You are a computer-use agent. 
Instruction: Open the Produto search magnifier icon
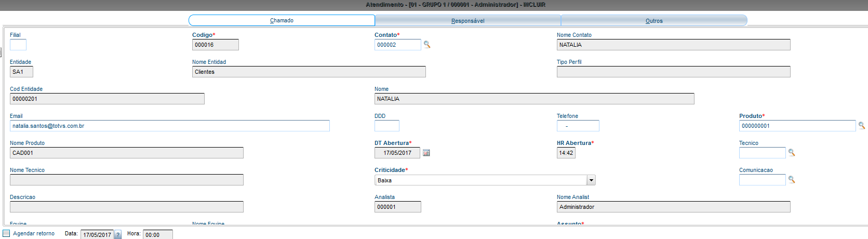coord(861,126)
